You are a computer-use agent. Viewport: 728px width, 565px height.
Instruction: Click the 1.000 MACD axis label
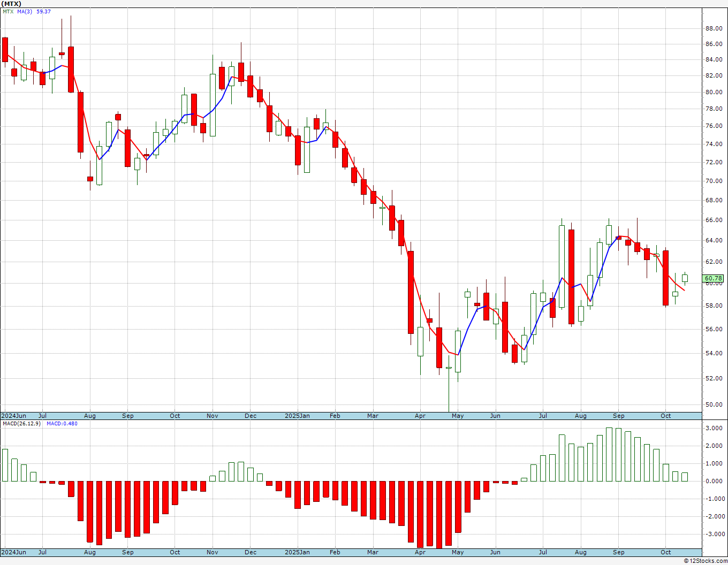(715, 464)
